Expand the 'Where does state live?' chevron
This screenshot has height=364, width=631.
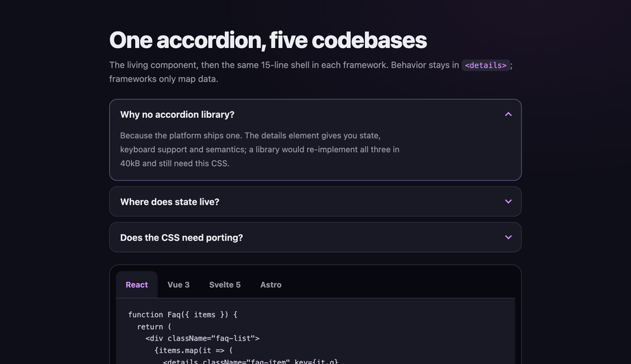click(508, 202)
